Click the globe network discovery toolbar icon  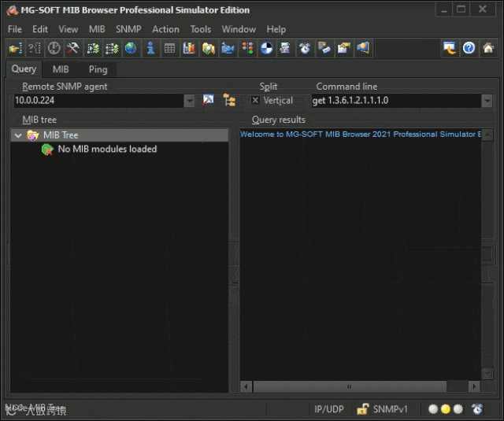(x=131, y=48)
